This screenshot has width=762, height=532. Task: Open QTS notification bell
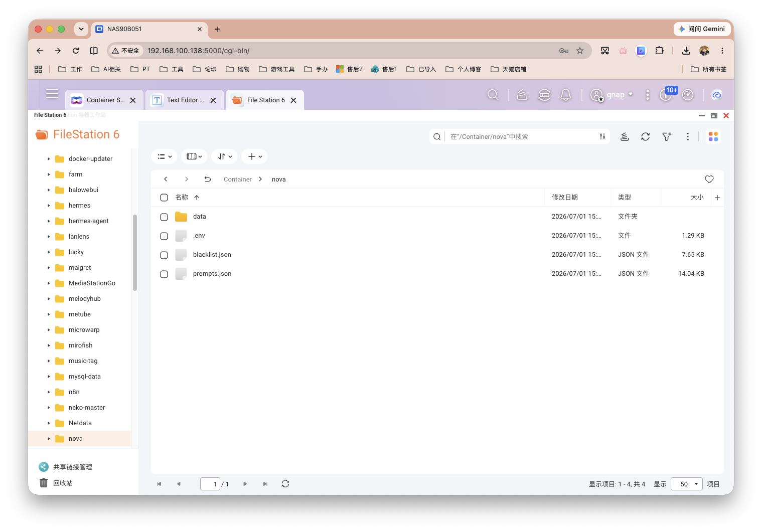(x=565, y=95)
